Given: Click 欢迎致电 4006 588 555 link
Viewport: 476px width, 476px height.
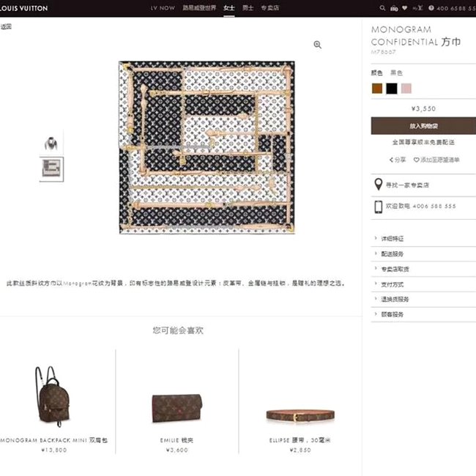Looking at the screenshot, I should (421, 206).
